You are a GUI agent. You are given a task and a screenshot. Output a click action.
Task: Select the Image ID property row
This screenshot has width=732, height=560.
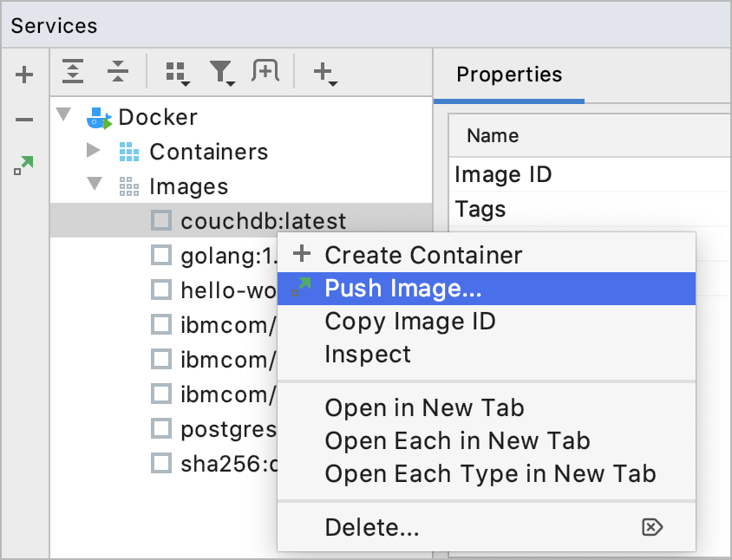coord(503,174)
